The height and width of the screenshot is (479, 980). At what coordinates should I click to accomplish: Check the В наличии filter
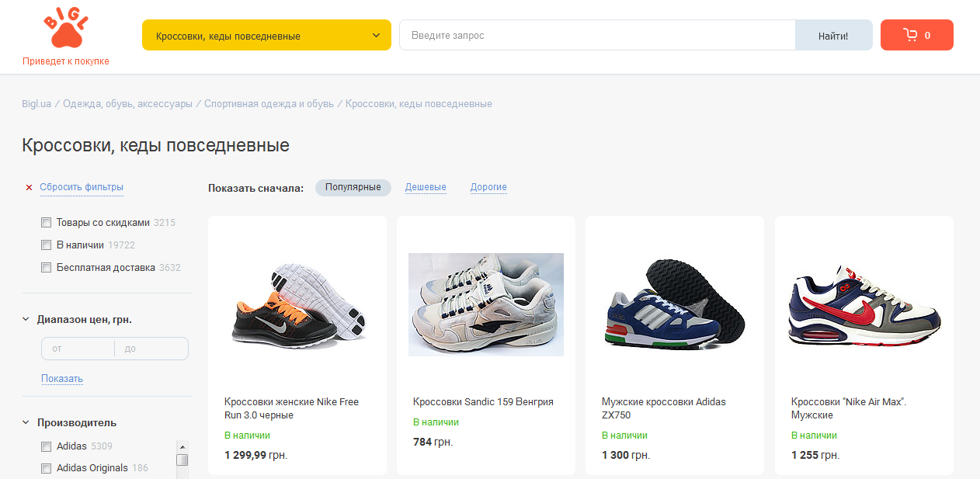[x=46, y=245]
